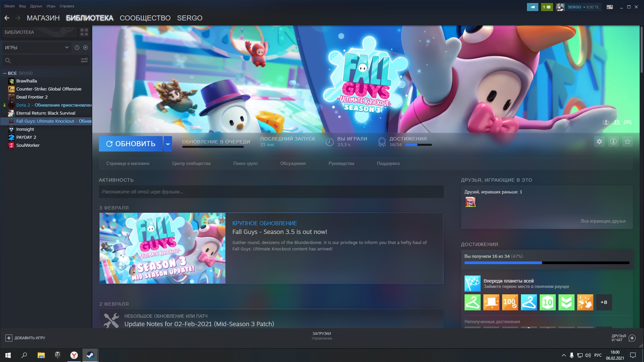
Task: Expand the dropdown next to ОБНОВИТЬ button
Action: coord(168,144)
